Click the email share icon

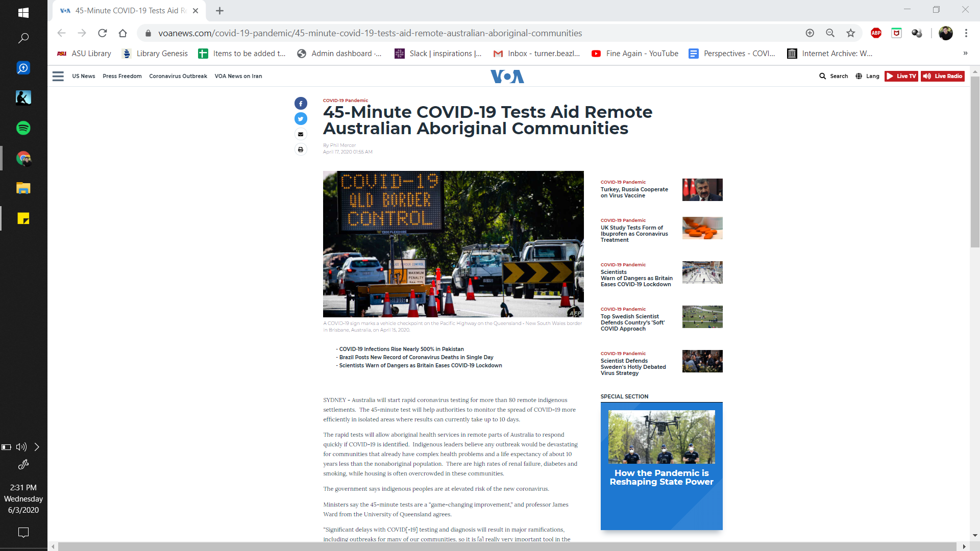click(301, 134)
